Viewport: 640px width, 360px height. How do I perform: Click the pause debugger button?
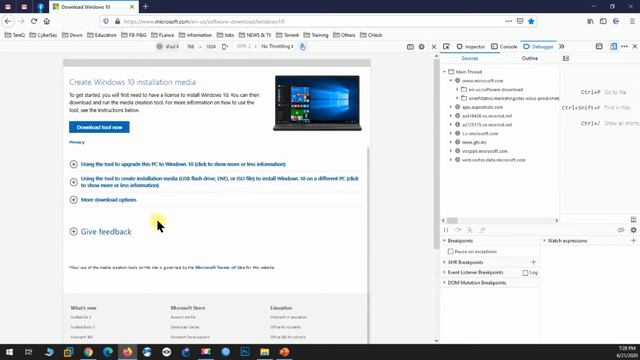(x=446, y=230)
